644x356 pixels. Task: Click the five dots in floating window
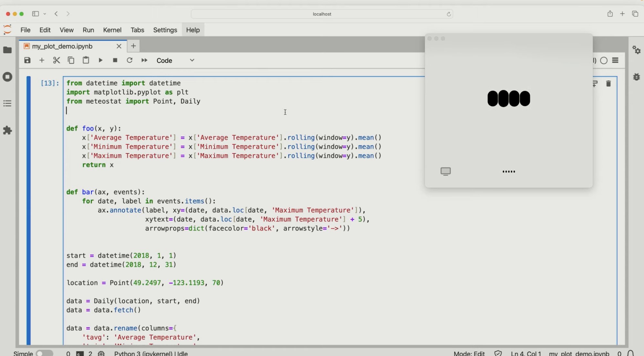coord(509,172)
